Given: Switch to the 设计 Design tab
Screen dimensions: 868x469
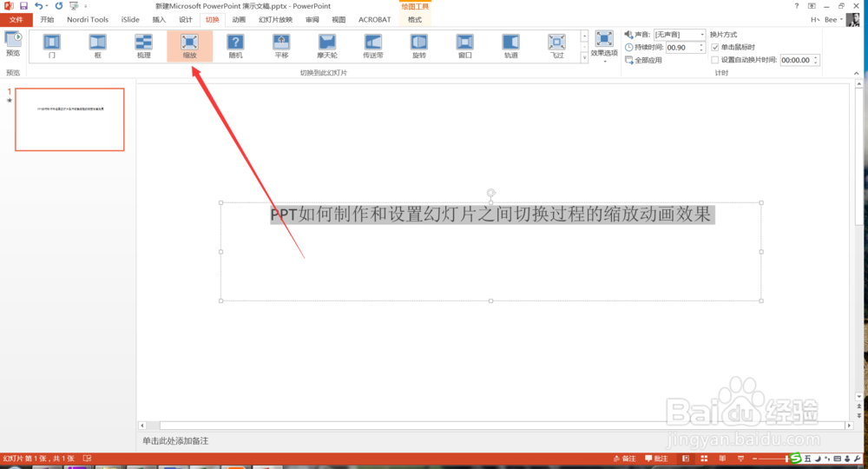Looking at the screenshot, I should [x=186, y=19].
